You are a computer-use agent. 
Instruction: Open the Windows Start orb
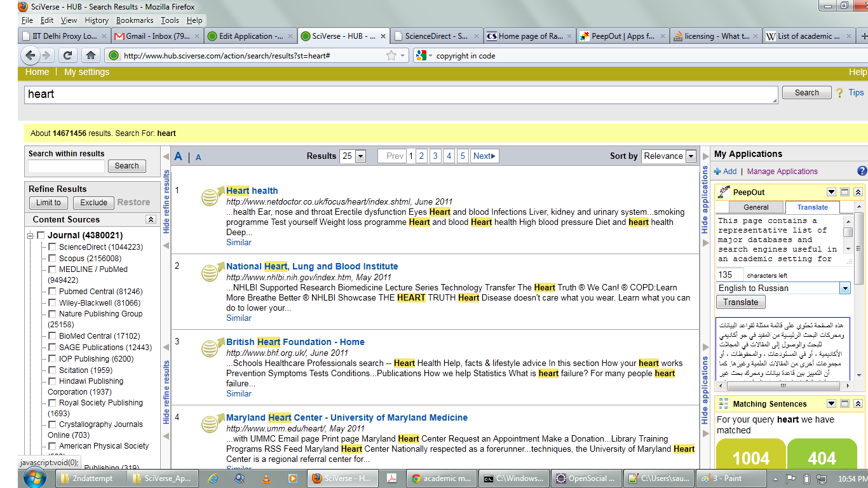34,478
